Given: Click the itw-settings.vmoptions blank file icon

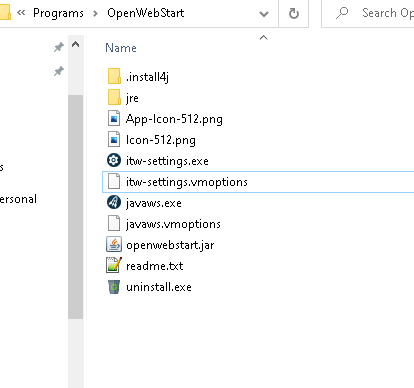Looking at the screenshot, I should 114,182.
